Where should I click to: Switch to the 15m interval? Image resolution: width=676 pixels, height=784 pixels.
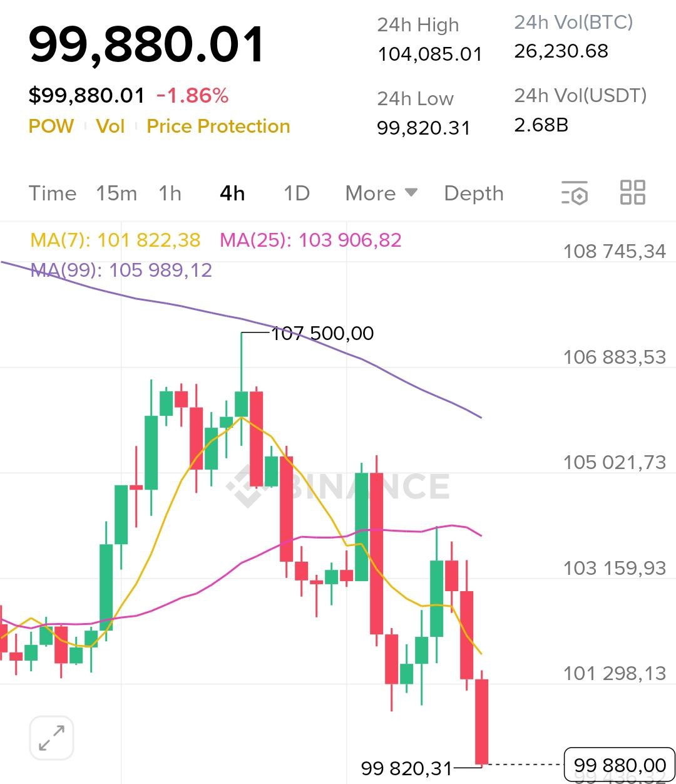116,193
